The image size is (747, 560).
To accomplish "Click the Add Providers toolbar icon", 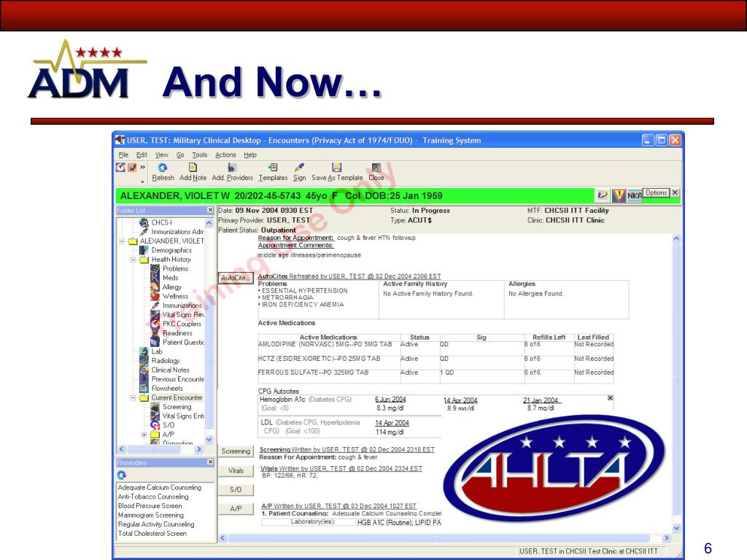I will 231,168.
